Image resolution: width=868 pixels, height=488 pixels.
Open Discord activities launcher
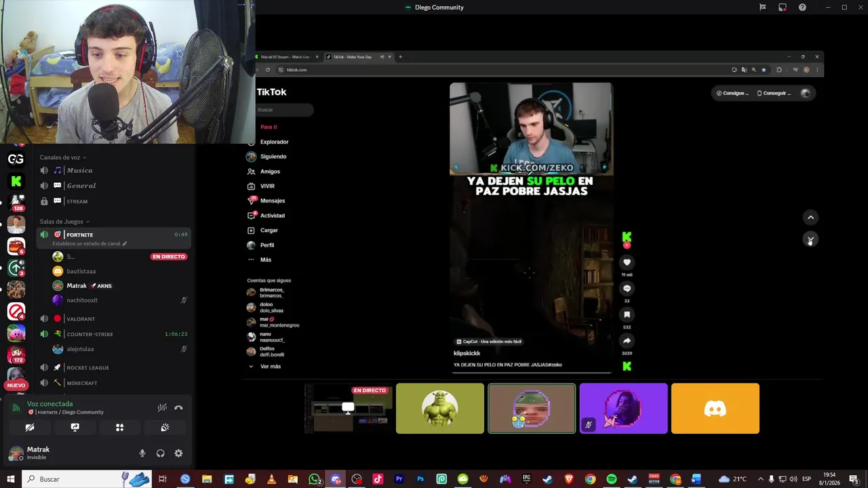(119, 428)
